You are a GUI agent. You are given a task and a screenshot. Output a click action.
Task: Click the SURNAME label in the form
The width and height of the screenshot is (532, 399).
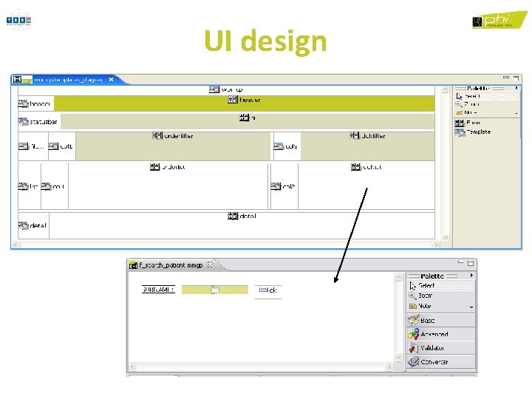[158, 290]
